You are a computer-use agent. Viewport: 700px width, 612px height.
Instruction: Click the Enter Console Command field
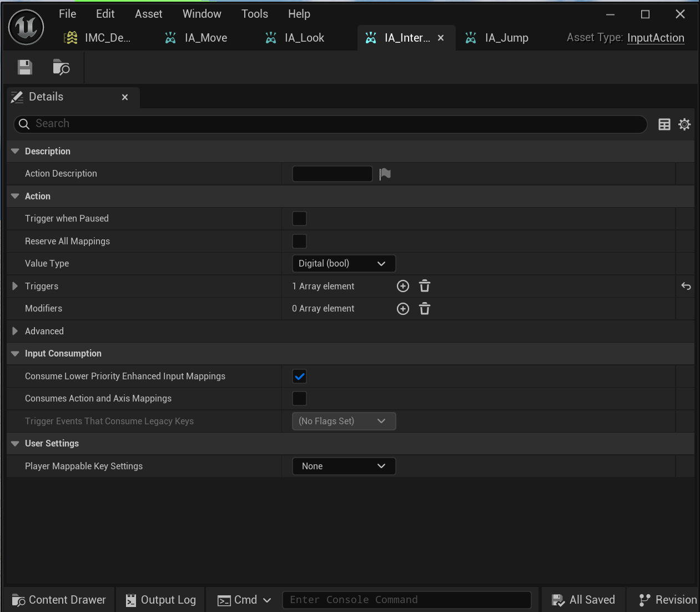[x=407, y=600]
